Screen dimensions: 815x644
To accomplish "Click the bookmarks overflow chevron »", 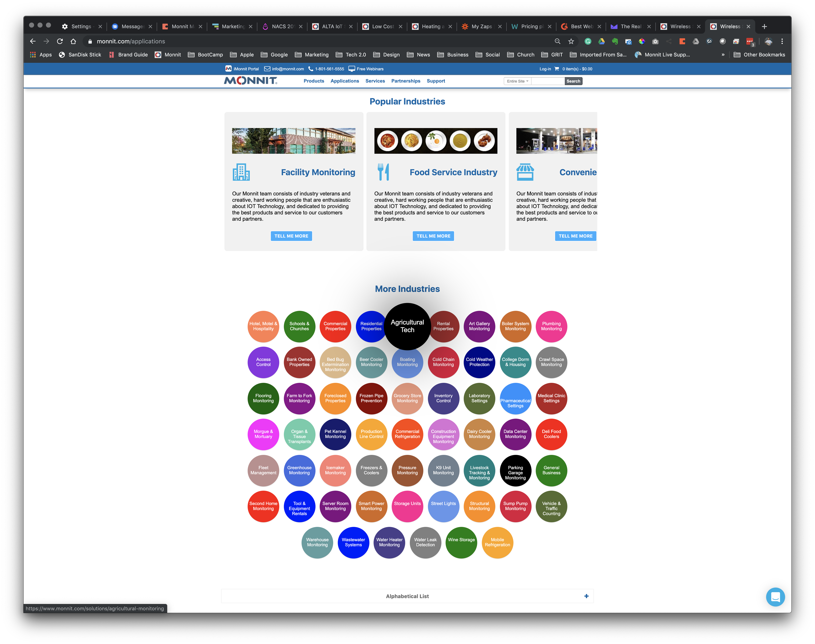I will (x=723, y=55).
